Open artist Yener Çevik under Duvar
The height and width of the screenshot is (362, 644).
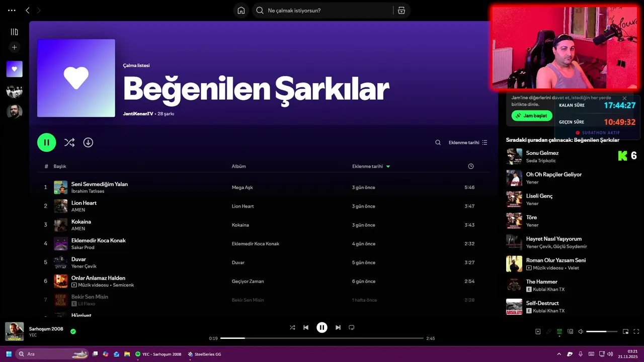pyautogui.click(x=84, y=266)
